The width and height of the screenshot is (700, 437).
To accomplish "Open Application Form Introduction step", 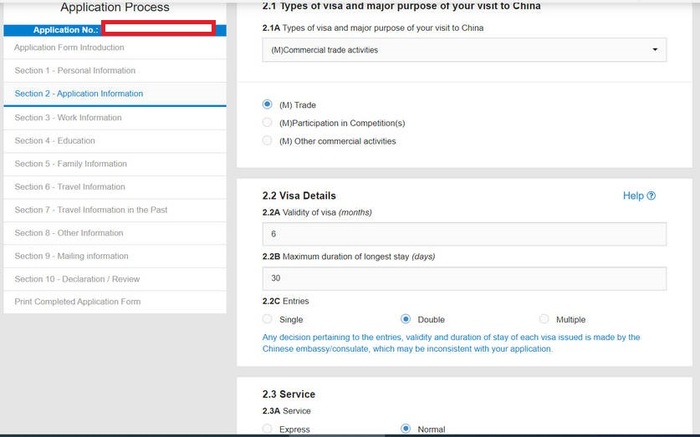I will 115,47.
